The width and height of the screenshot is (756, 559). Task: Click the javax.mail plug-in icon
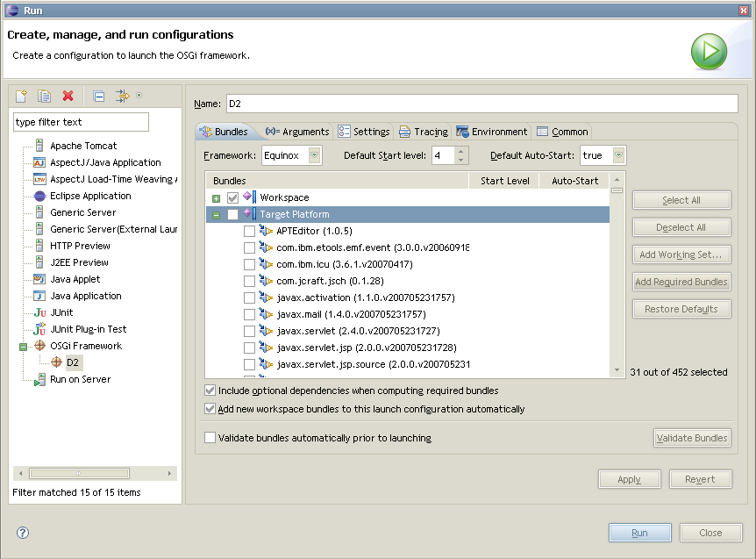point(266,314)
